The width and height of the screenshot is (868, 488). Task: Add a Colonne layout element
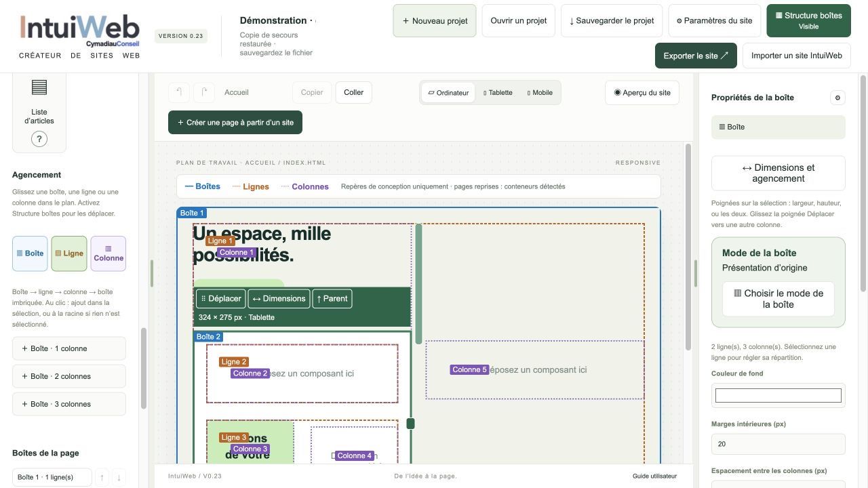[108, 253]
